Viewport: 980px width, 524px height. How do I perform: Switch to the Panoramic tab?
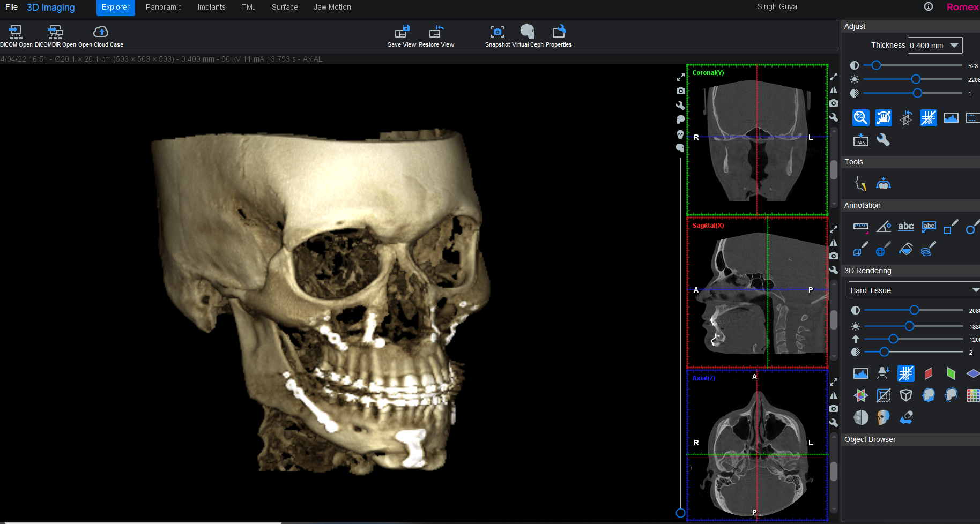coord(164,7)
